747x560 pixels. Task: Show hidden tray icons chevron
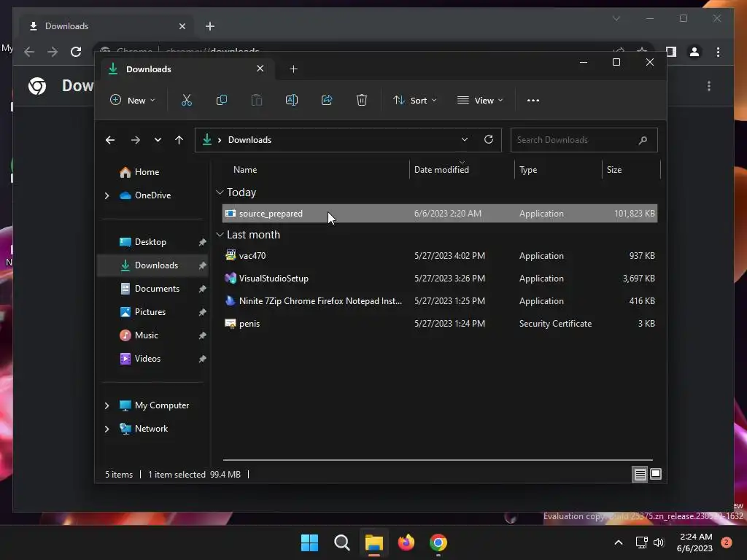(x=619, y=542)
